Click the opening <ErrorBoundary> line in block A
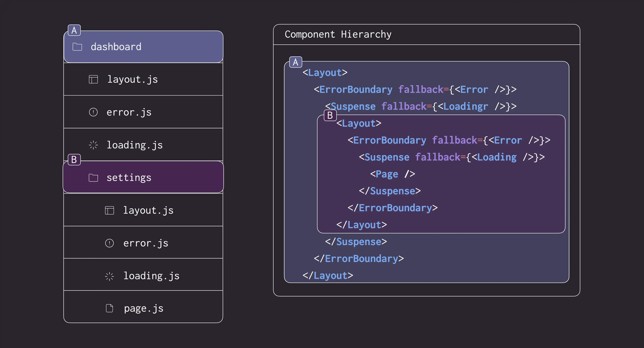This screenshot has width=644, height=348. click(415, 89)
